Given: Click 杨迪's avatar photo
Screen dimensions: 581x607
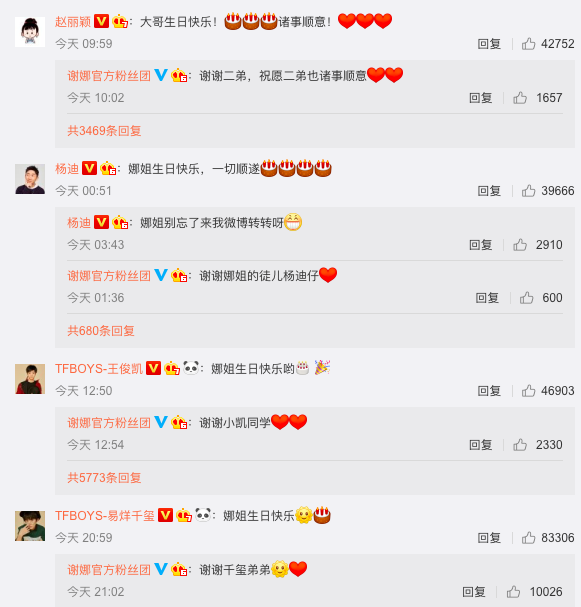Looking at the screenshot, I should coord(30,179).
